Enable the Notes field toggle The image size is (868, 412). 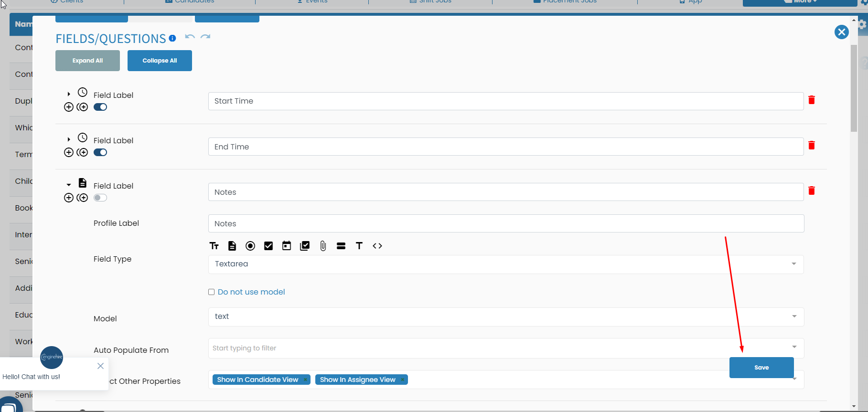coord(100,198)
